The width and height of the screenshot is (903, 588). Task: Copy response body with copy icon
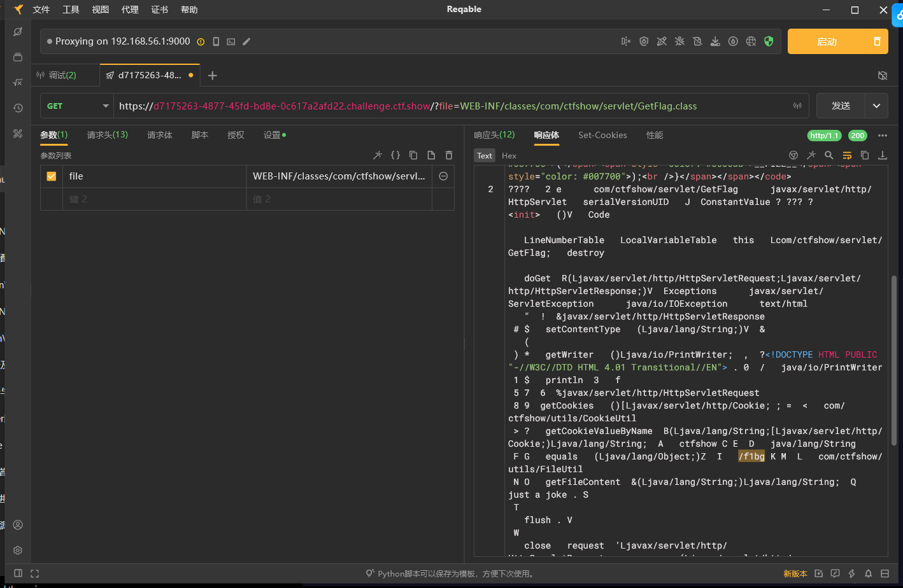coord(865,155)
